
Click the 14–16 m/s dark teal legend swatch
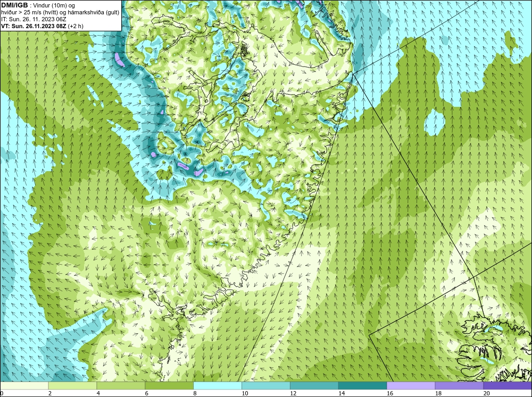point(362,386)
